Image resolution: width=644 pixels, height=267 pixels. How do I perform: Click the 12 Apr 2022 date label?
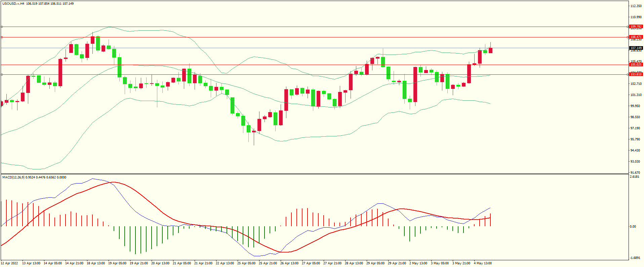9,263
